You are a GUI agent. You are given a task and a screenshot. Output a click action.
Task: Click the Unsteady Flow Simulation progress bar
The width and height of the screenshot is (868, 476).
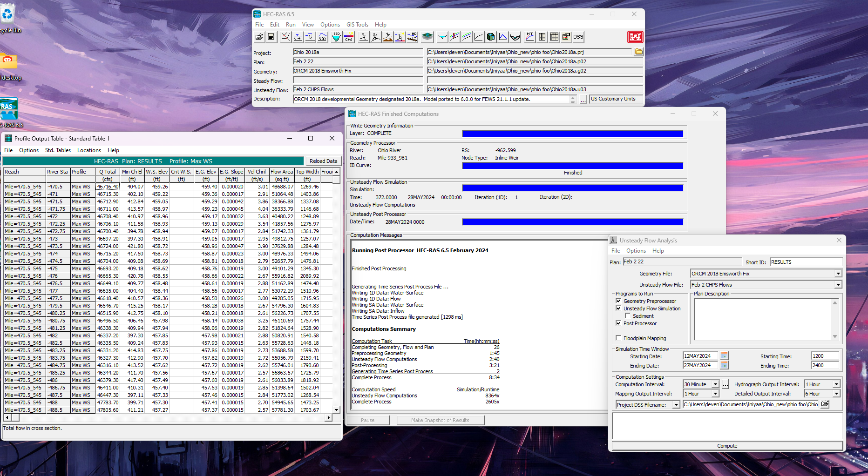coord(572,188)
